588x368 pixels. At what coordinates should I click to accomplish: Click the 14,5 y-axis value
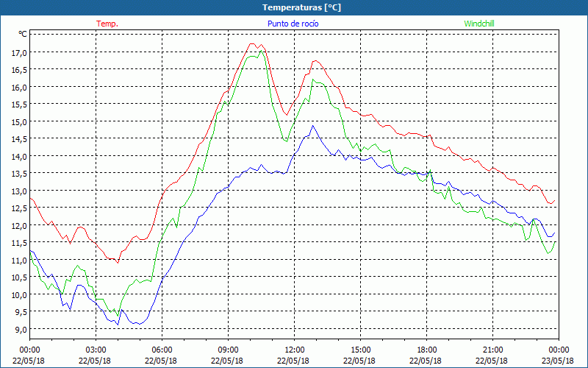20,139
